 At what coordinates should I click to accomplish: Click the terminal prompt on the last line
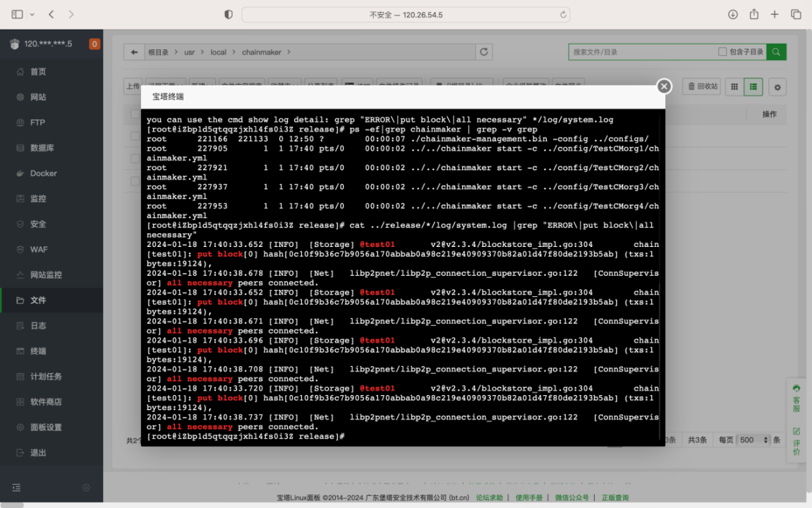[x=246, y=437]
